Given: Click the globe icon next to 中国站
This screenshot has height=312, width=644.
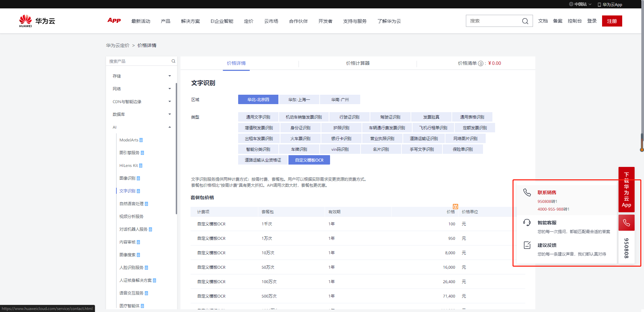Looking at the screenshot, I should [571, 4].
